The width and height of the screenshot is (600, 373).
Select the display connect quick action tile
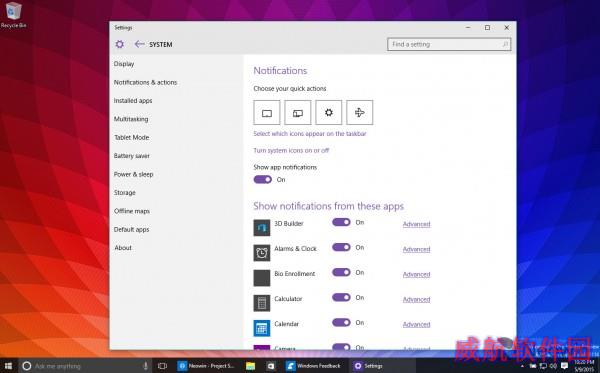click(x=298, y=112)
